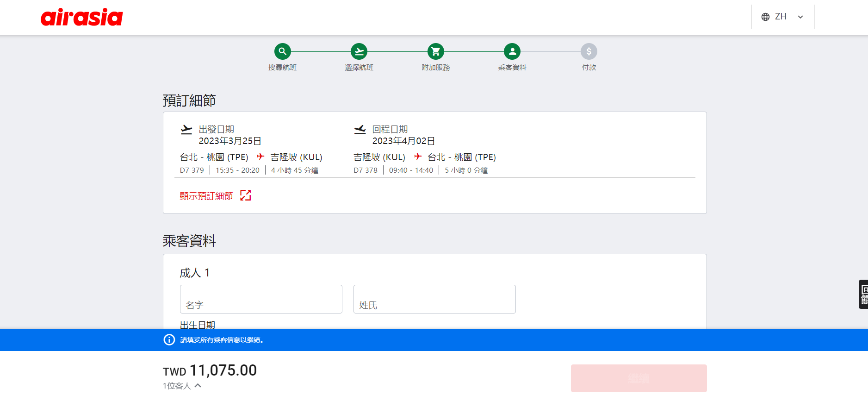Click the 附加服務 step label

coord(435,68)
